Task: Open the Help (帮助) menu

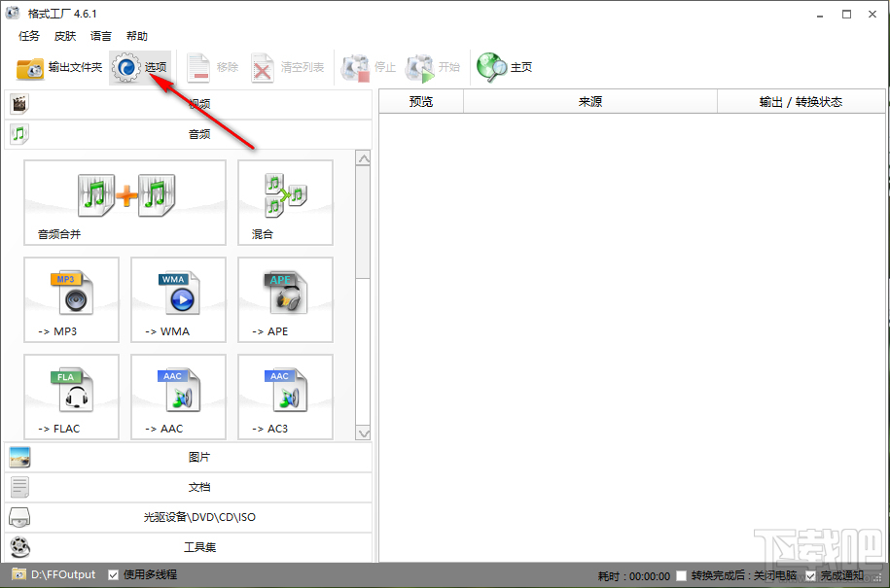Action: [x=137, y=36]
